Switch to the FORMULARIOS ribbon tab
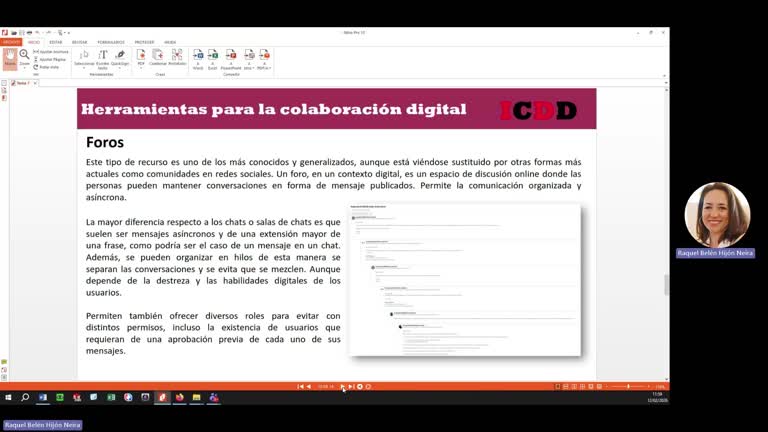This screenshot has height=432, width=768. tap(111, 42)
